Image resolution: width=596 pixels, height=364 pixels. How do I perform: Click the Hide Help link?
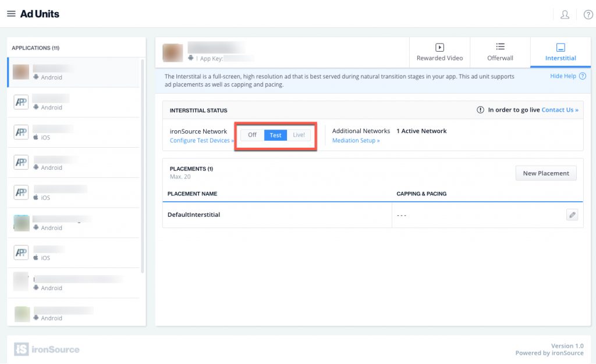point(563,76)
